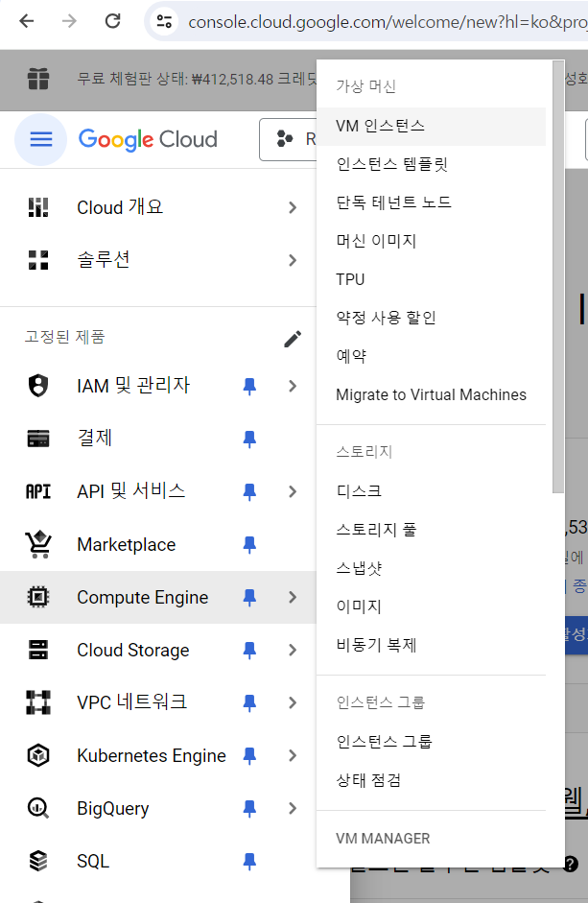This screenshot has height=903, width=588.
Task: Unpin VPC 네트워크 product
Action: pos(249,703)
